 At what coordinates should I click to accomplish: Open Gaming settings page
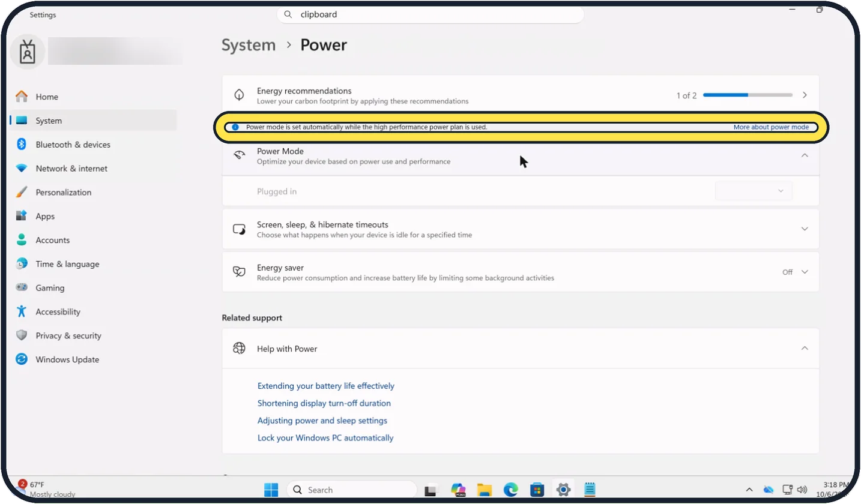click(x=93, y=288)
